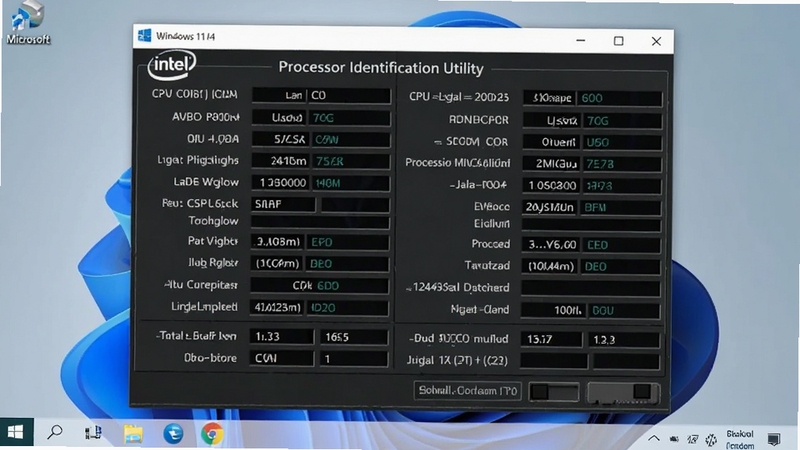Click the "CPU COIBI) ICNM" label
The image size is (800, 450).
coord(194,94)
